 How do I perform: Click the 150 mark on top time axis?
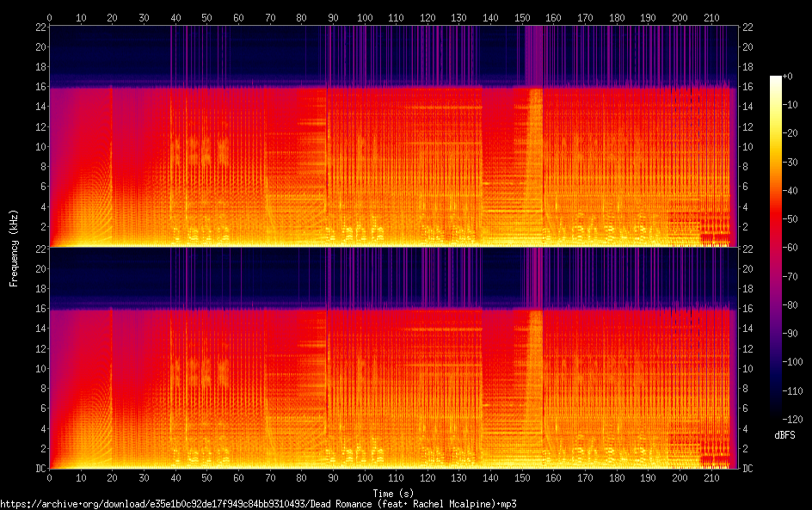pyautogui.click(x=522, y=17)
